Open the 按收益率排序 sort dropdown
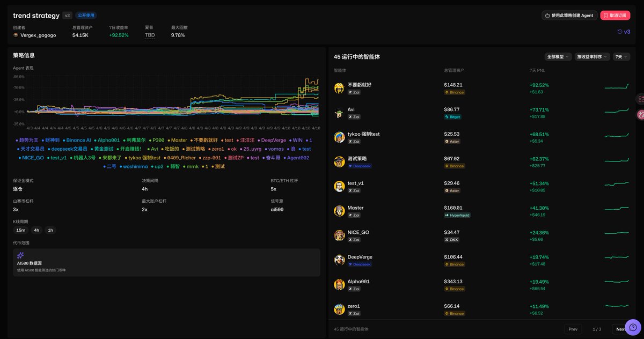 pos(592,56)
